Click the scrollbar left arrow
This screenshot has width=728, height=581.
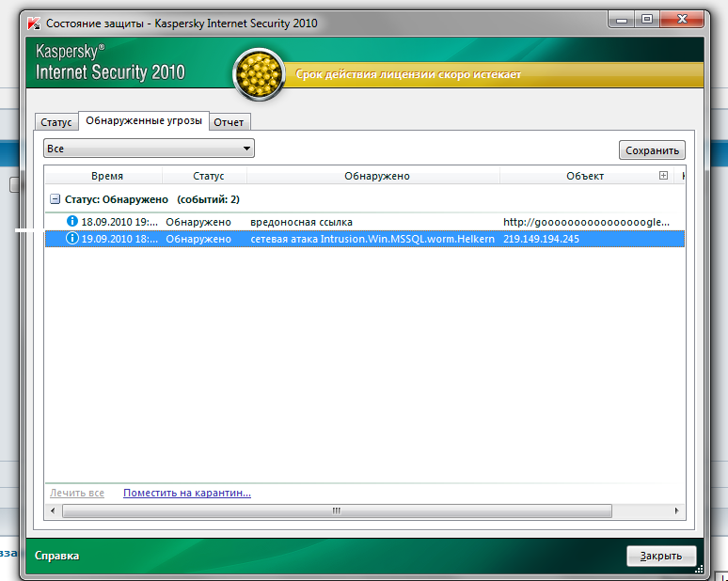click(x=53, y=510)
